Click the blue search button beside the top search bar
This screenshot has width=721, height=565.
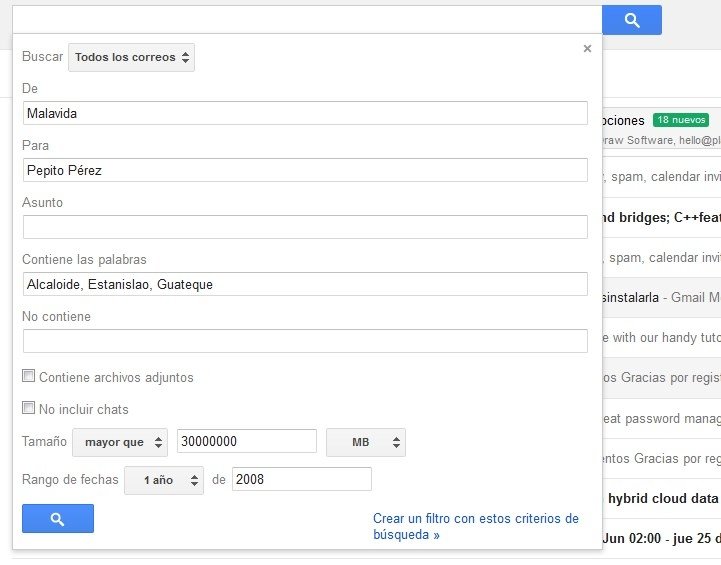(x=632, y=20)
